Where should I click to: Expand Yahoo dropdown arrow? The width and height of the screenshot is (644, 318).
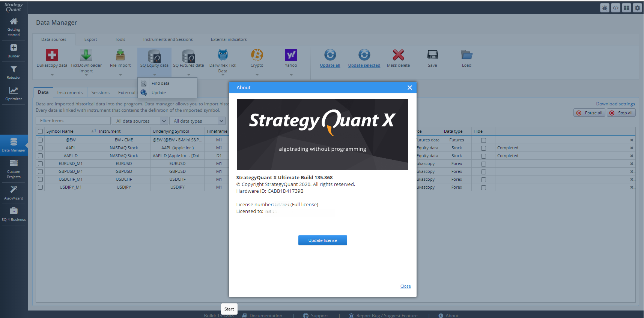pos(291,75)
